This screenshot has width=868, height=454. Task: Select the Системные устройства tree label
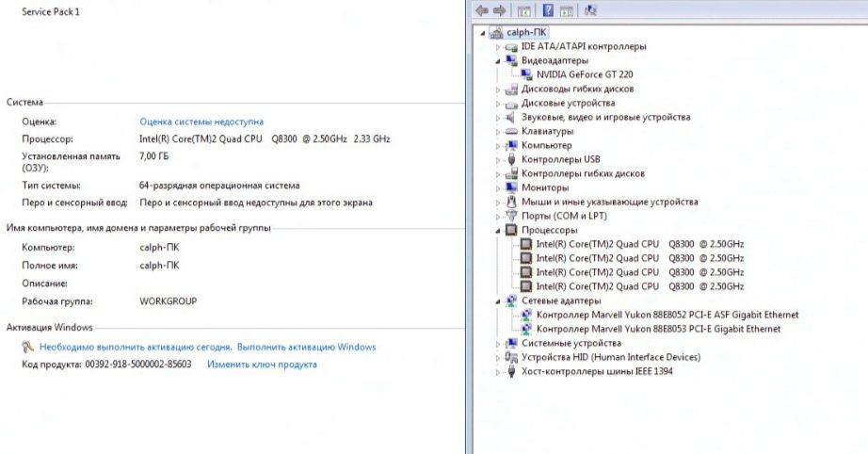click(571, 343)
